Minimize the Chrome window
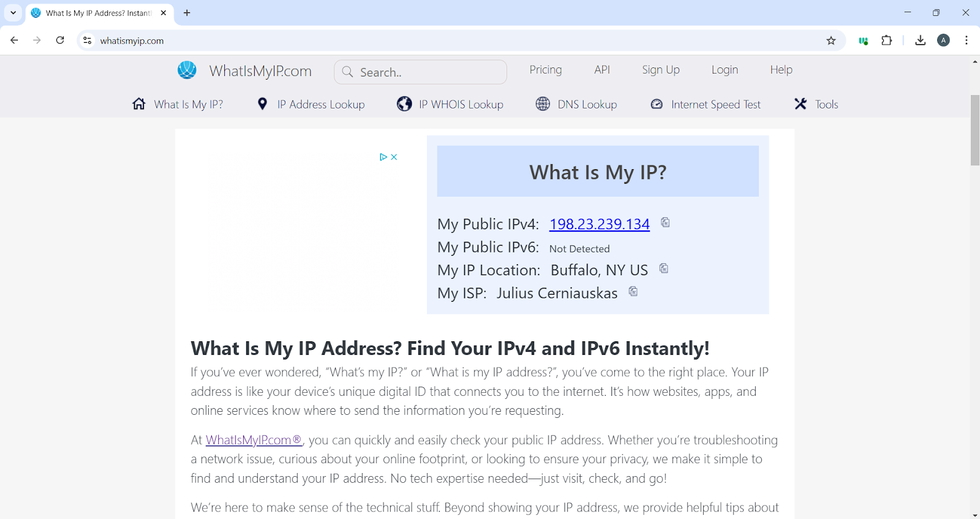 point(908,13)
